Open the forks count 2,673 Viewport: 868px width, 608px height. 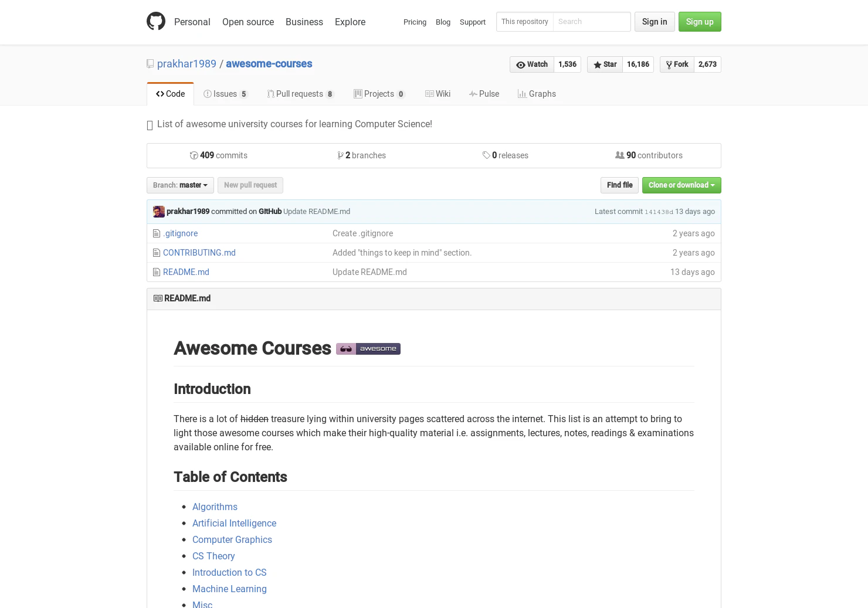click(707, 64)
